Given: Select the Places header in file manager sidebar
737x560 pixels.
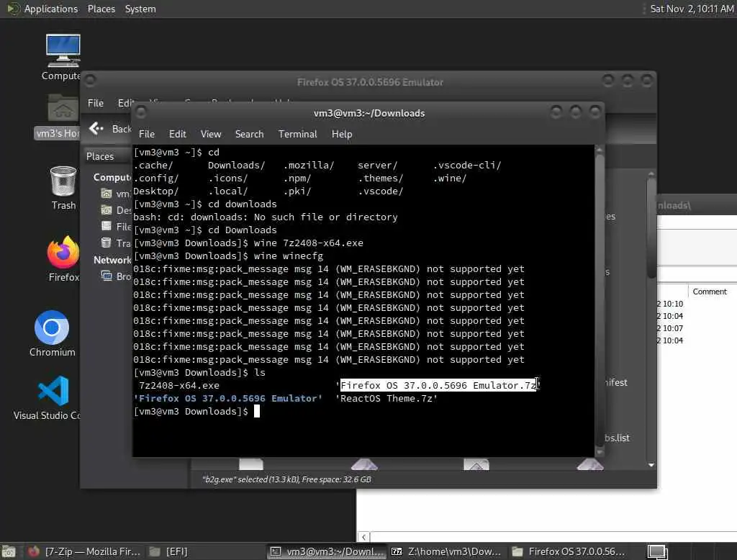Looking at the screenshot, I should (99, 156).
